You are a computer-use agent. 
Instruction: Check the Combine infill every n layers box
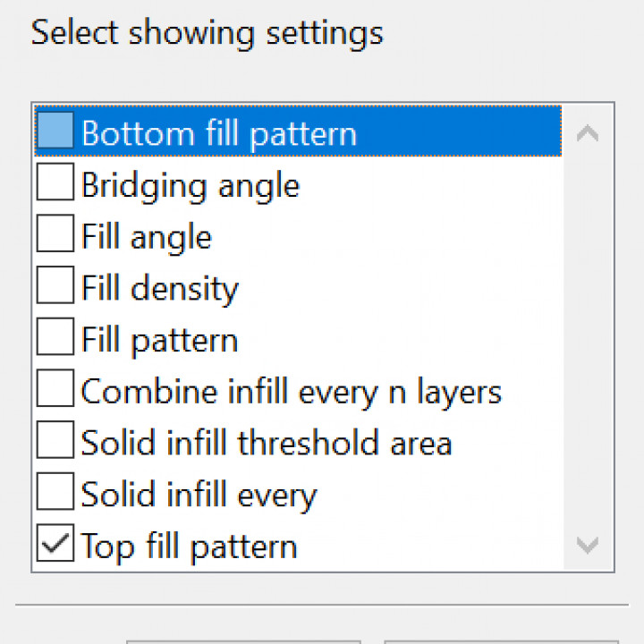(x=55, y=391)
